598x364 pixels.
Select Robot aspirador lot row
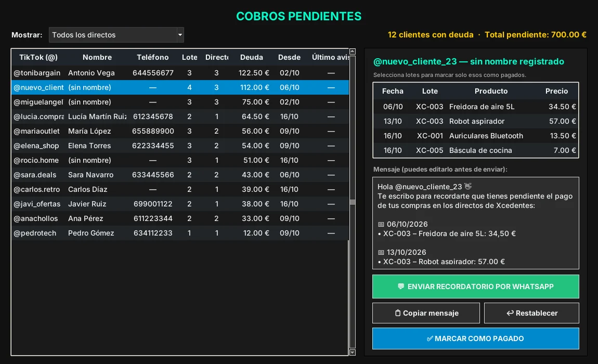(x=476, y=121)
